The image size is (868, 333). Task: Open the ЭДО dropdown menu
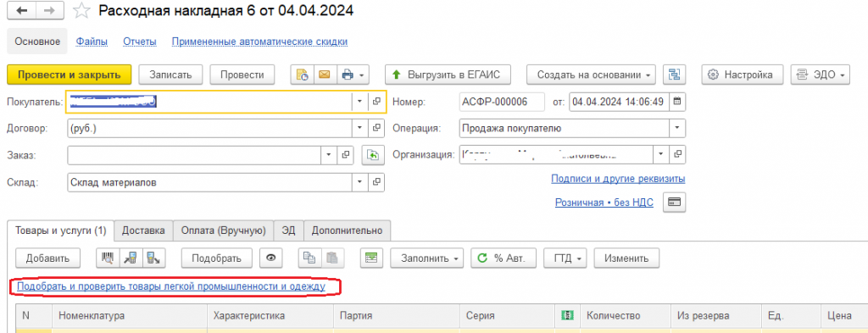click(820, 75)
